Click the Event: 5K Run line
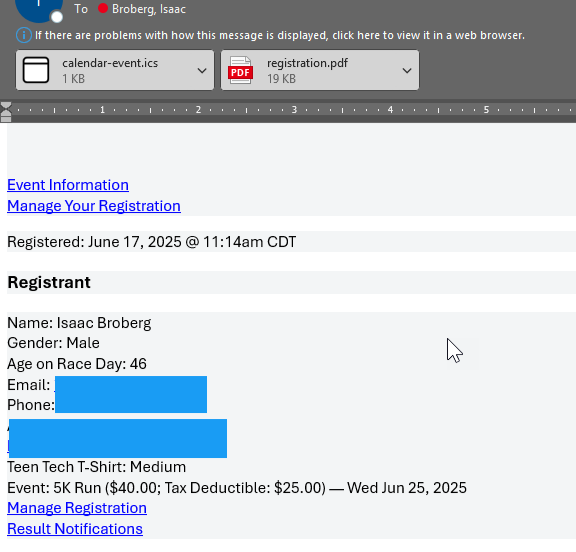576x552 pixels. tap(237, 488)
